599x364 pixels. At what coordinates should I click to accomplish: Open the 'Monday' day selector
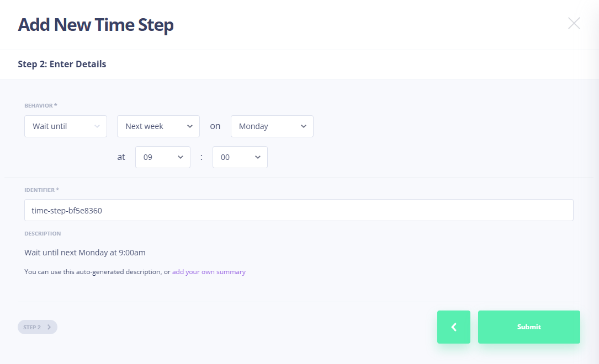[x=272, y=126]
